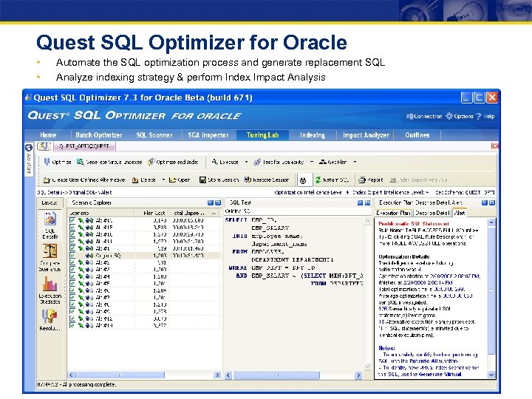The width and height of the screenshot is (532, 399).
Task: Click the Delete toolbar icon
Action: click(x=135, y=180)
